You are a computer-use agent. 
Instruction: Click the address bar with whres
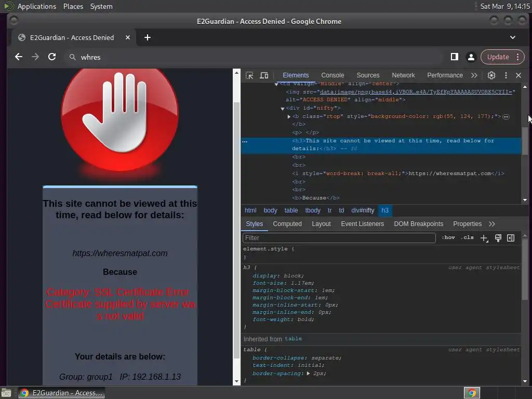point(255,57)
